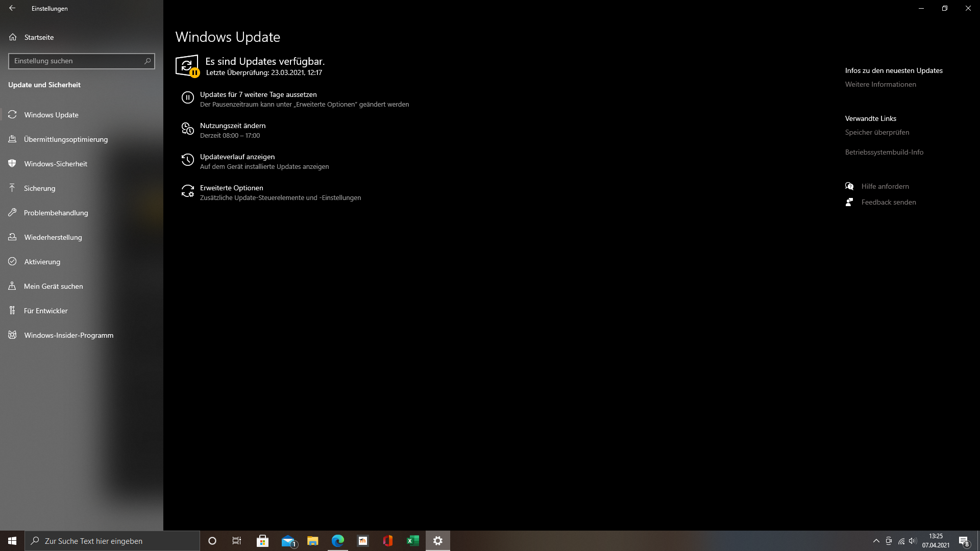Click the Wiederherstellung icon

point(12,237)
